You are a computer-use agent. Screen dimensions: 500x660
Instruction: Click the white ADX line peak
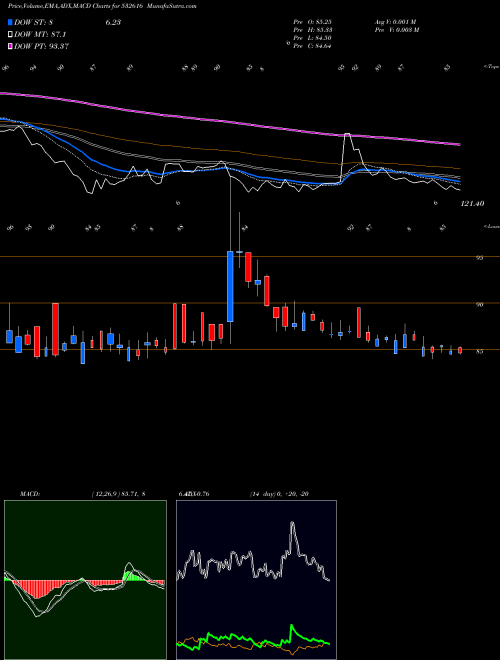click(293, 525)
